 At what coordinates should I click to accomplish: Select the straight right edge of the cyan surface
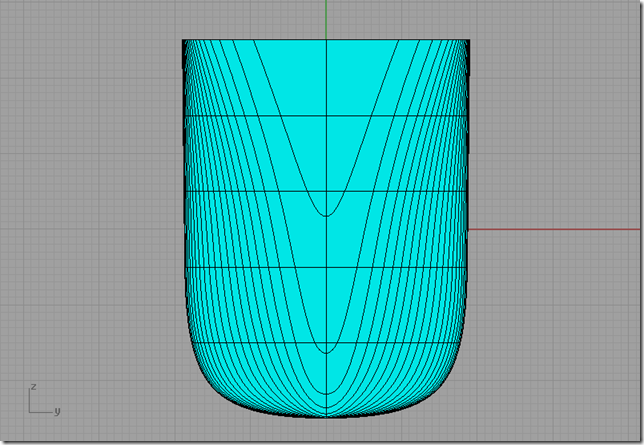[470, 180]
